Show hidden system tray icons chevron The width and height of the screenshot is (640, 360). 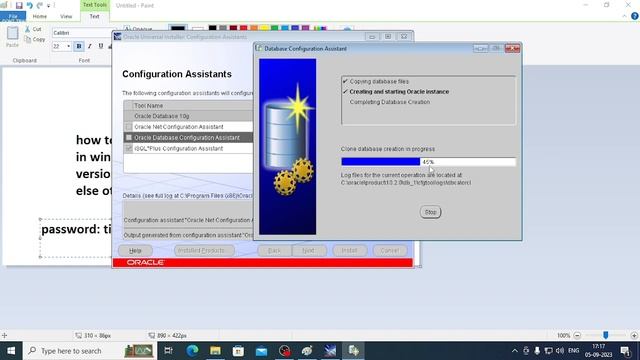coord(515,351)
